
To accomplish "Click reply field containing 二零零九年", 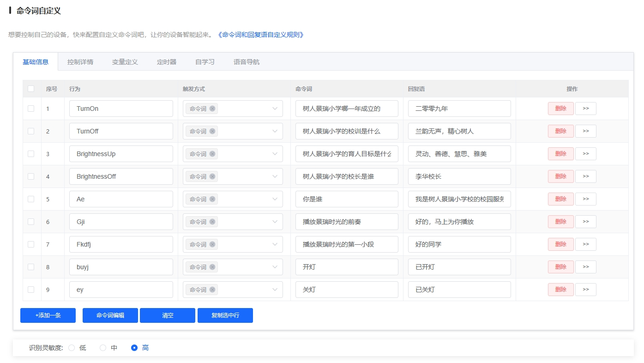I will 459,109.
